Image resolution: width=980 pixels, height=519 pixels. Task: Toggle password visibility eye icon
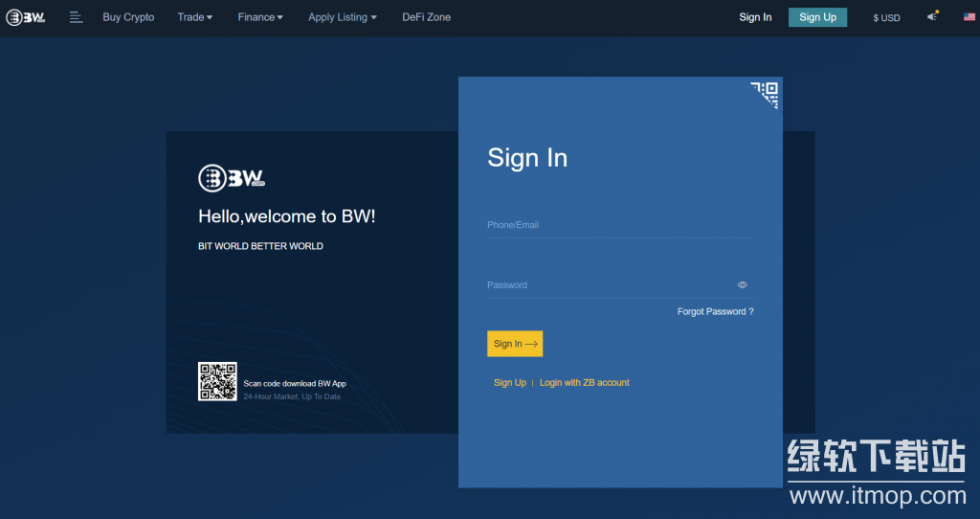point(743,284)
